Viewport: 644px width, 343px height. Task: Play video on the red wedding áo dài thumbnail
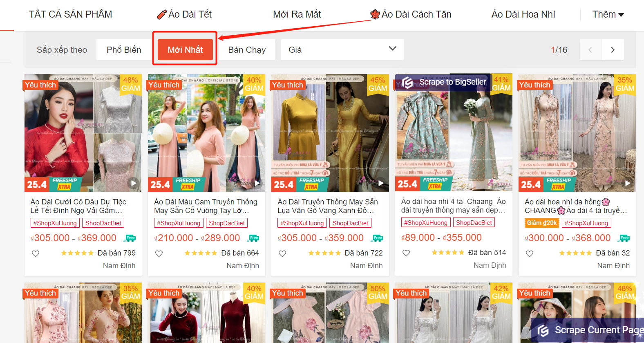tap(133, 183)
